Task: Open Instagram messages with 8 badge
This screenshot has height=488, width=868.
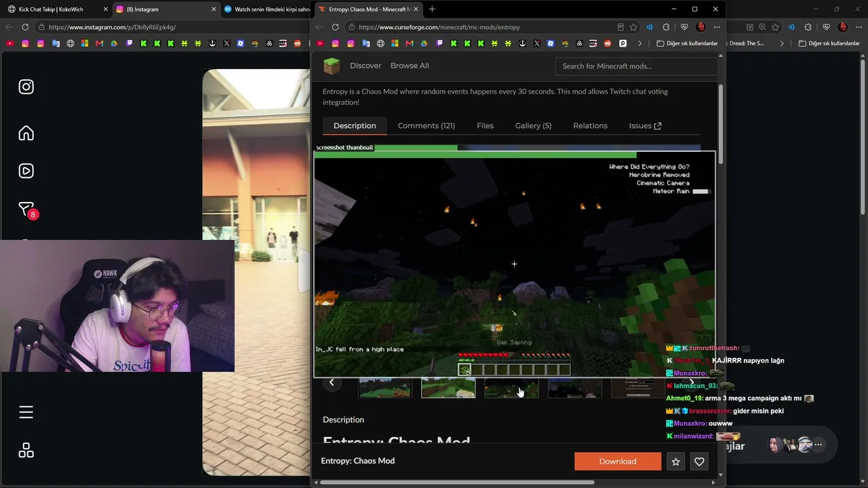Action: click(x=26, y=210)
